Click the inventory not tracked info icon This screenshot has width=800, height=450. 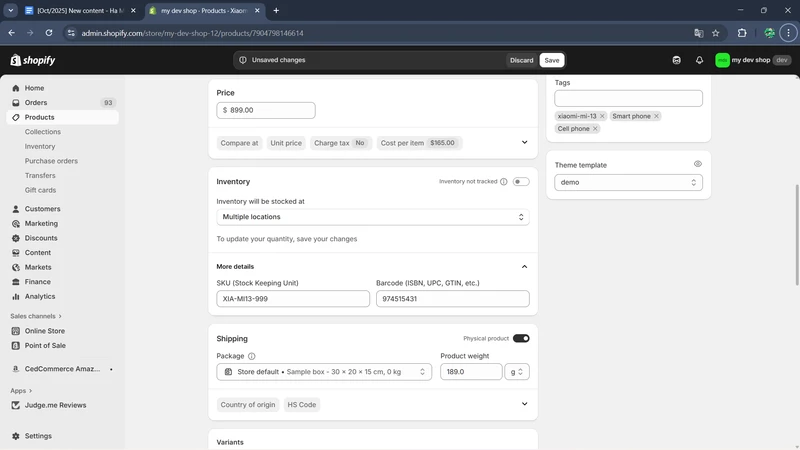(x=503, y=182)
